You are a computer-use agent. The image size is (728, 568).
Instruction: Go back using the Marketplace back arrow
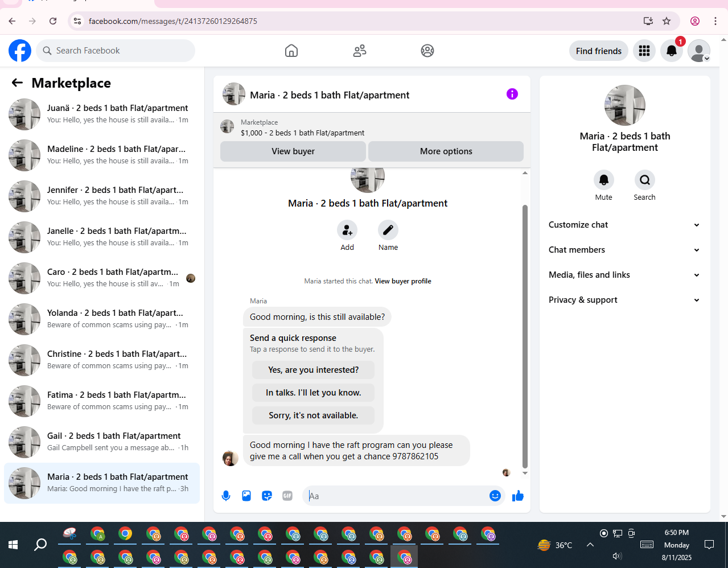(17, 83)
